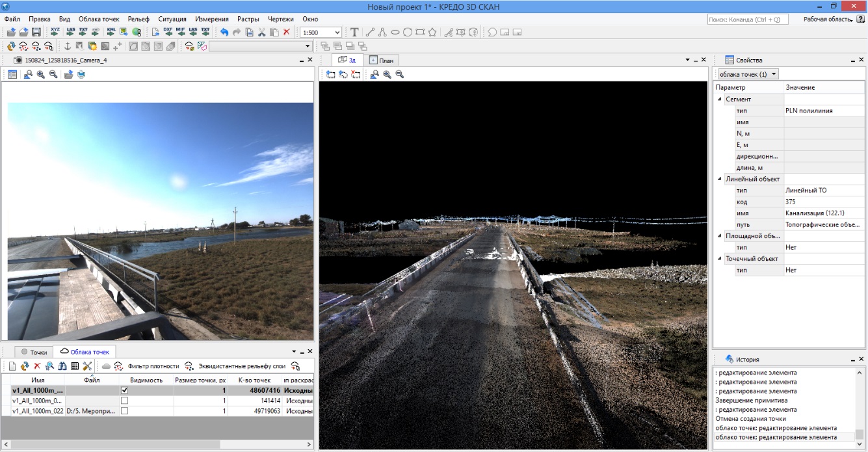Image resolution: width=868 pixels, height=452 pixels.
Task: Zoom in on the 3D view
Action: pyautogui.click(x=388, y=75)
